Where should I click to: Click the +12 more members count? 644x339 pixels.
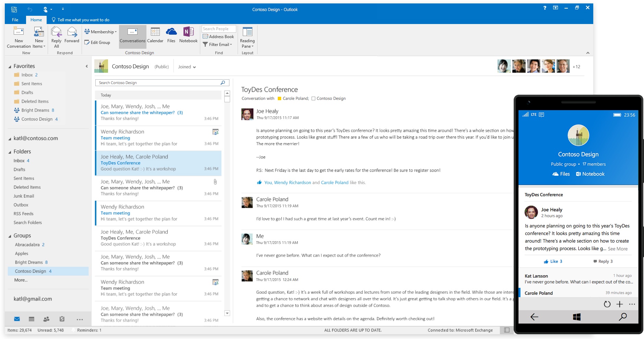576,67
